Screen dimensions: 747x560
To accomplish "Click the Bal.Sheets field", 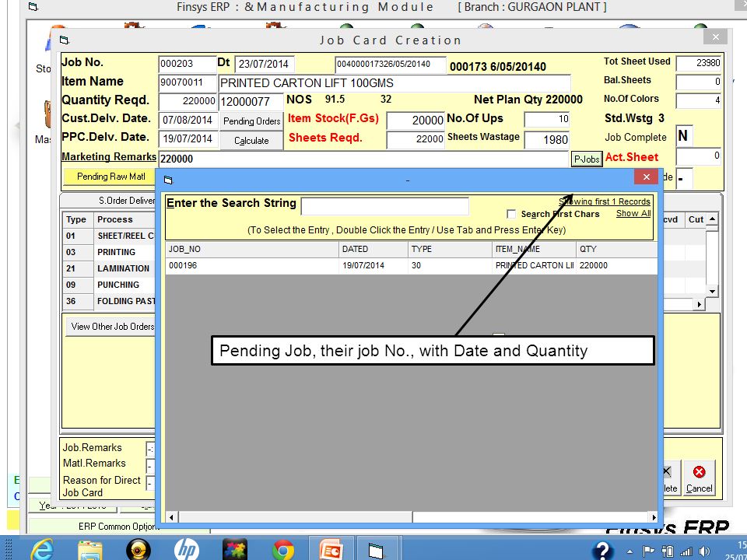I will pos(699,82).
